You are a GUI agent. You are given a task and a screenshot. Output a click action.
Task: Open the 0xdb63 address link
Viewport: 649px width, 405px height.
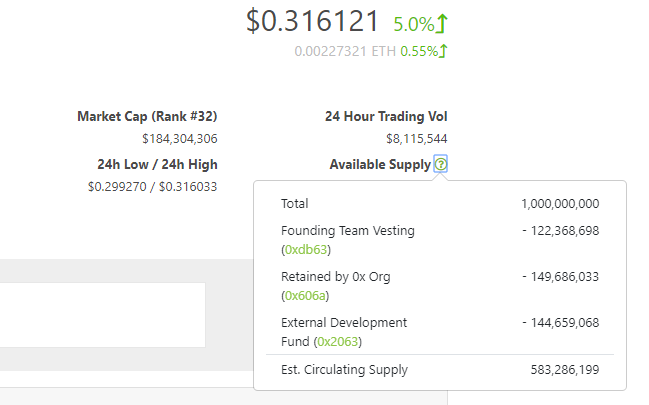(x=307, y=249)
